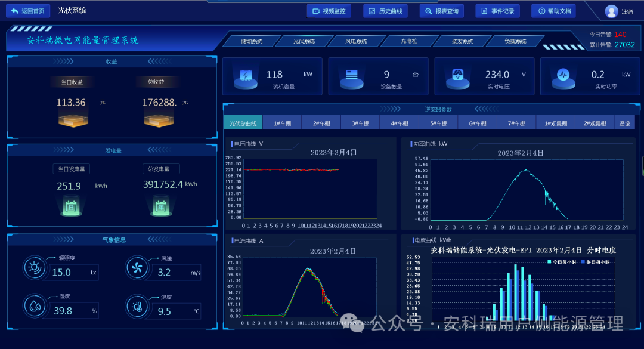Switch to 柴发系统 tab

pos(463,41)
